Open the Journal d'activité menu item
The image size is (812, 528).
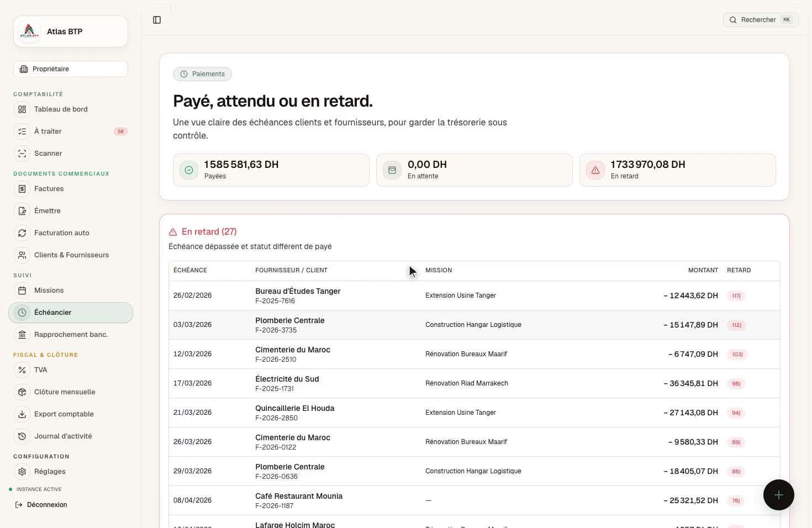[x=71, y=436]
